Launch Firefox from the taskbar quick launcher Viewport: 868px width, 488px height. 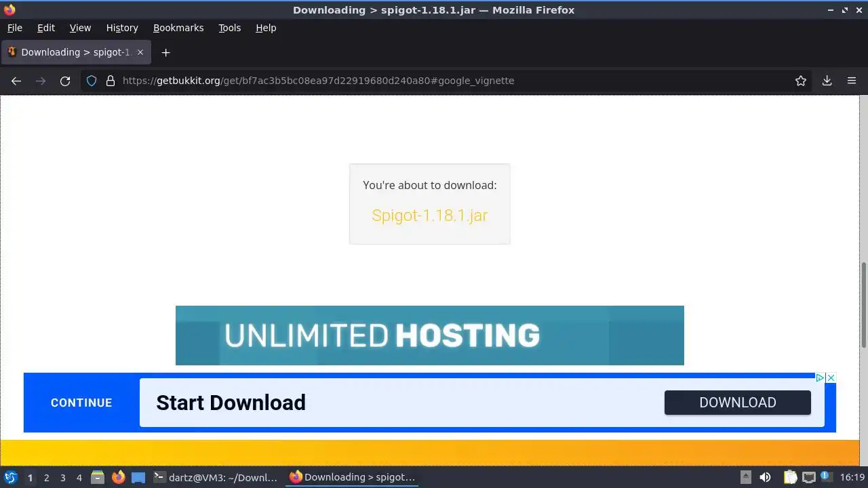(x=118, y=478)
